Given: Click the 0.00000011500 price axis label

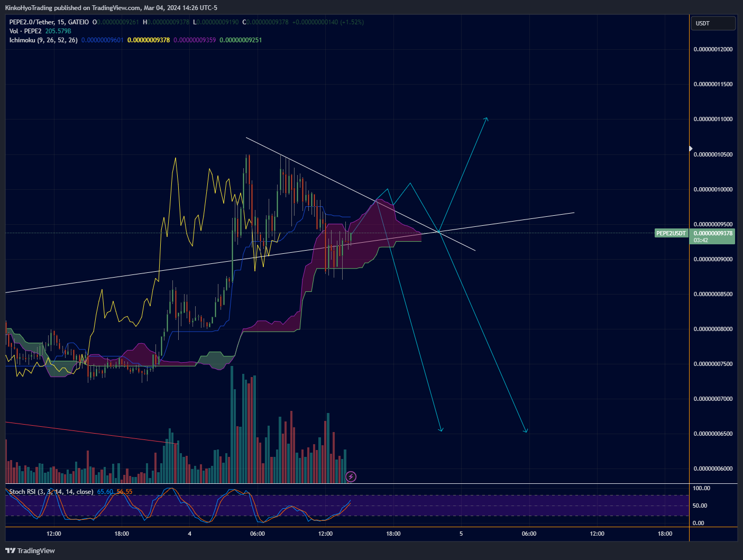Looking at the screenshot, I should coord(713,84).
